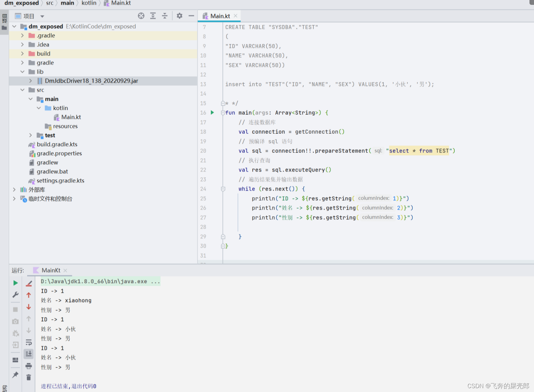Select Main.kt in the project tree
This screenshot has height=392, width=534.
click(x=71, y=117)
